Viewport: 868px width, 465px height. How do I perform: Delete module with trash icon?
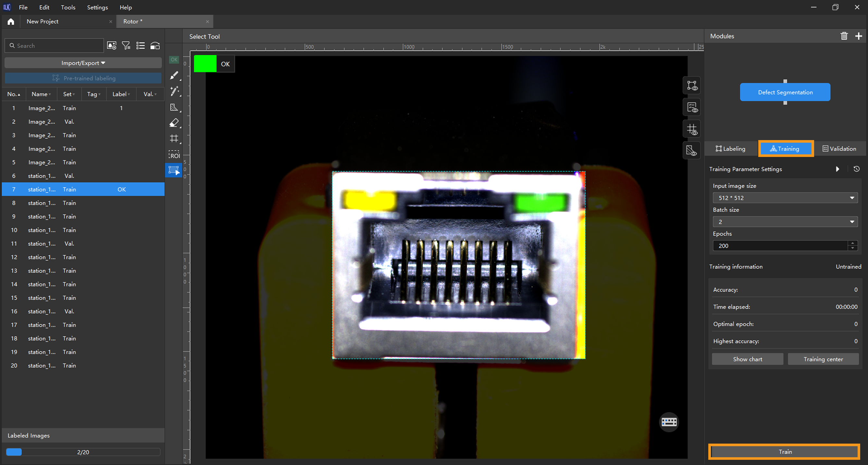(x=844, y=36)
